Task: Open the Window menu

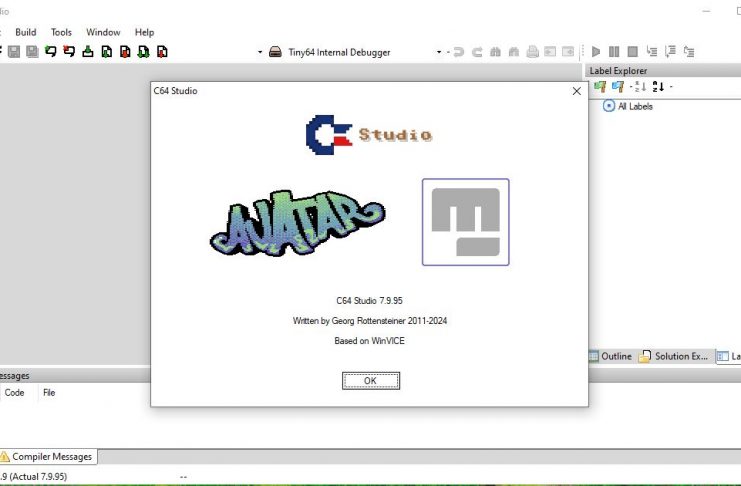Action: pyautogui.click(x=103, y=32)
